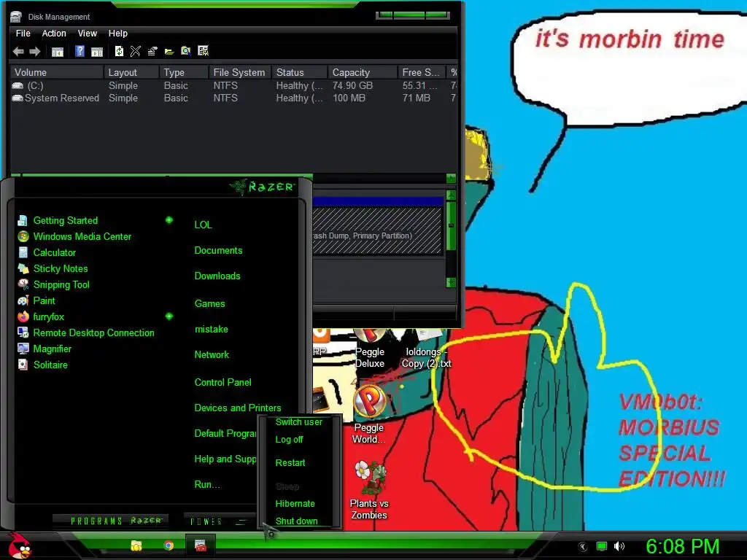747x560 pixels.
Task: Click the Angry Birds Start button
Action: click(20, 545)
